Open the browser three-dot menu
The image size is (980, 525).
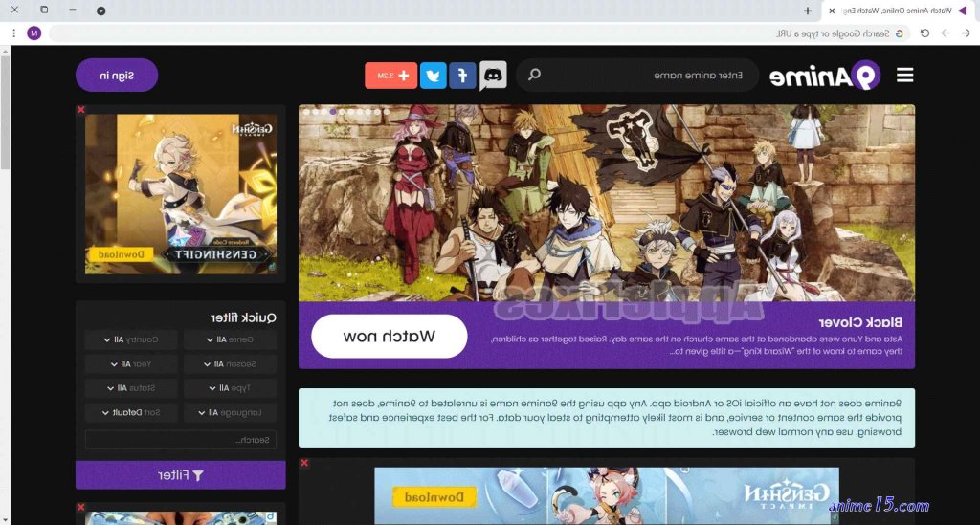13,33
